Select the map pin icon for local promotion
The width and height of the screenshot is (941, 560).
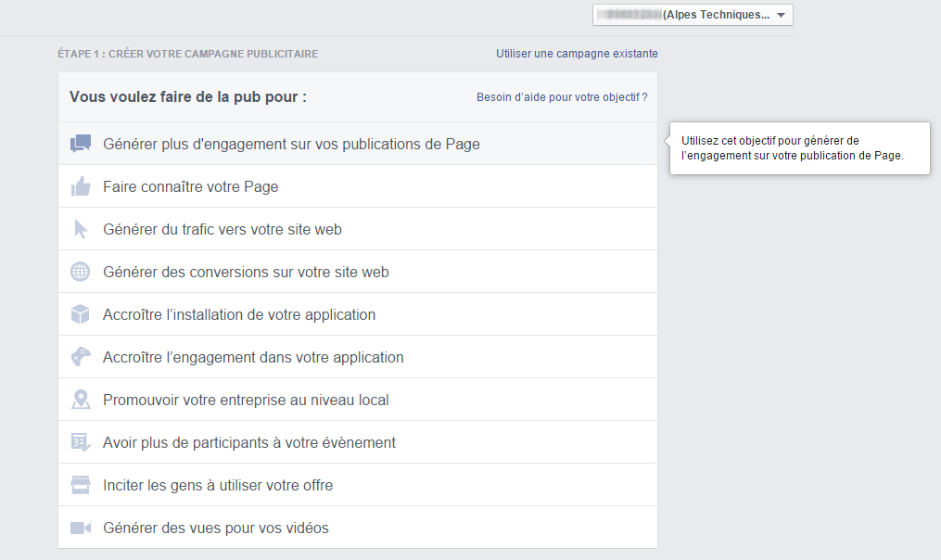pos(81,400)
